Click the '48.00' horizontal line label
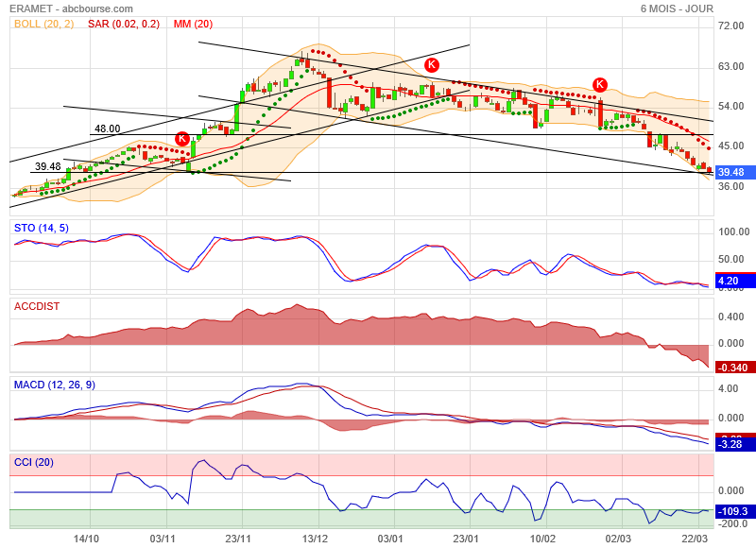 pyautogui.click(x=107, y=128)
